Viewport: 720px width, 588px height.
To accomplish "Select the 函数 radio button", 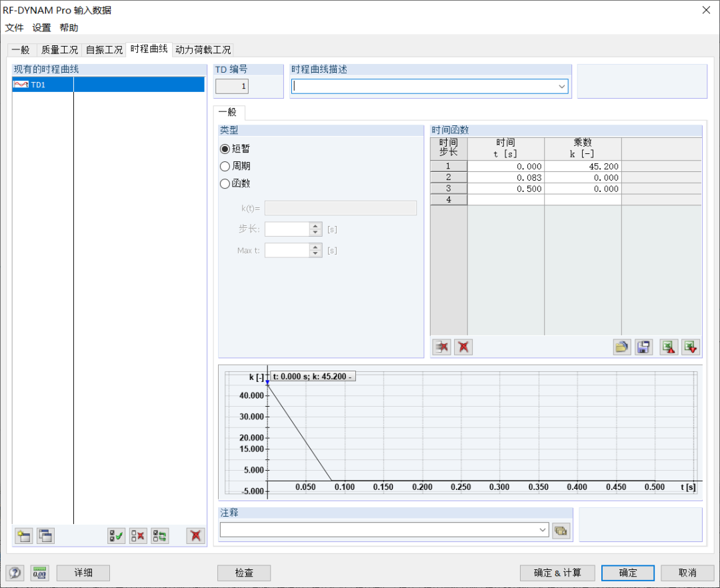I will (x=225, y=183).
